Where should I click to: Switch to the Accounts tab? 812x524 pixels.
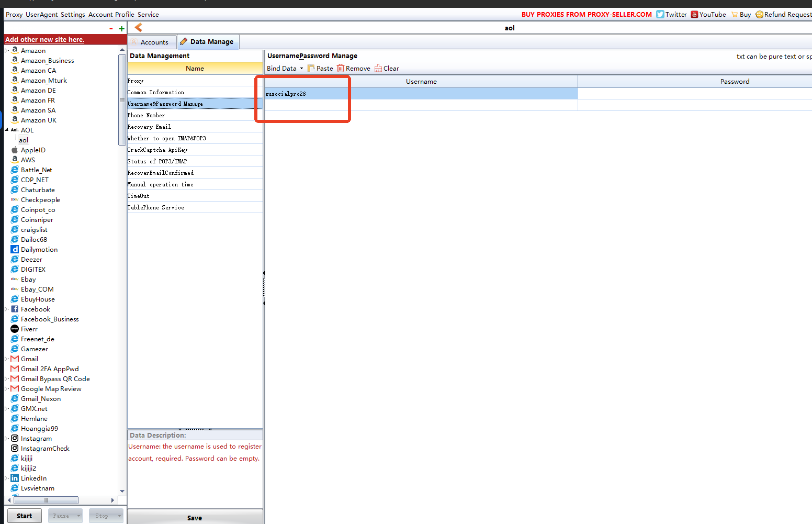pyautogui.click(x=152, y=42)
